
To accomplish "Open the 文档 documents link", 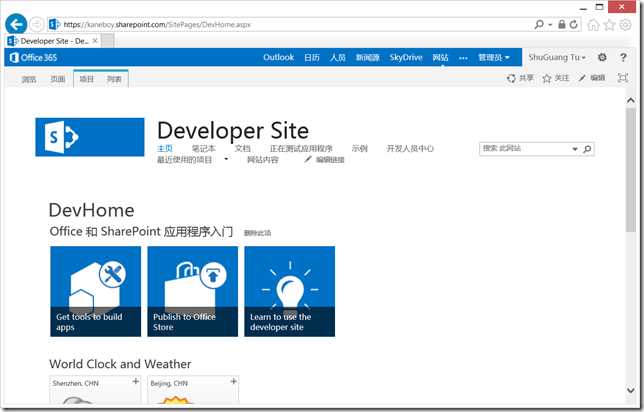I will coord(242,148).
